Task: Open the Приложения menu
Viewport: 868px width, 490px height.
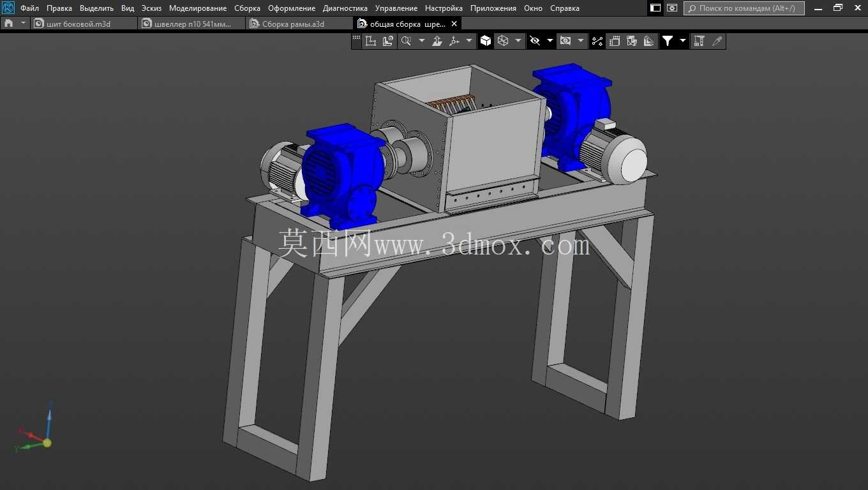Action: pos(493,8)
